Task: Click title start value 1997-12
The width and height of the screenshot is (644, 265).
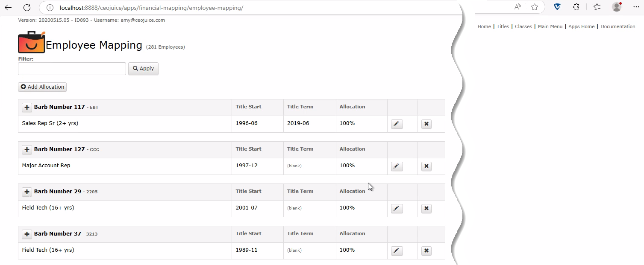Action: click(x=247, y=166)
